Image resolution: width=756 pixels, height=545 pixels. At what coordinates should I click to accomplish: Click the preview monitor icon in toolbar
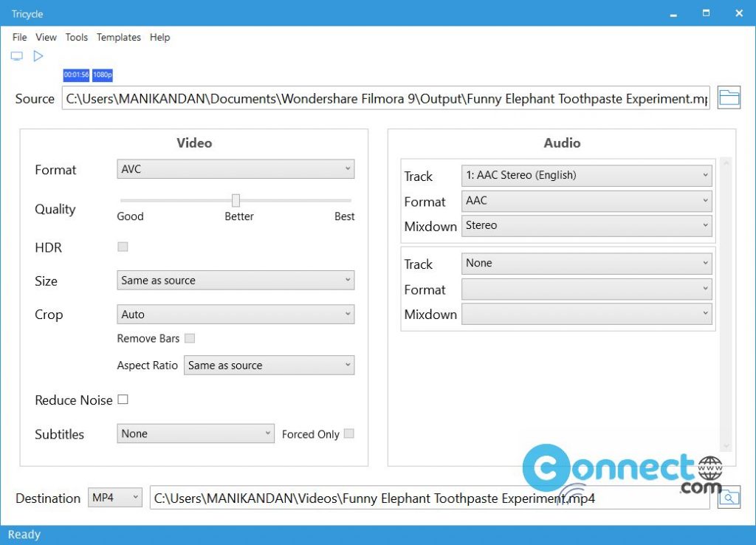click(16, 55)
